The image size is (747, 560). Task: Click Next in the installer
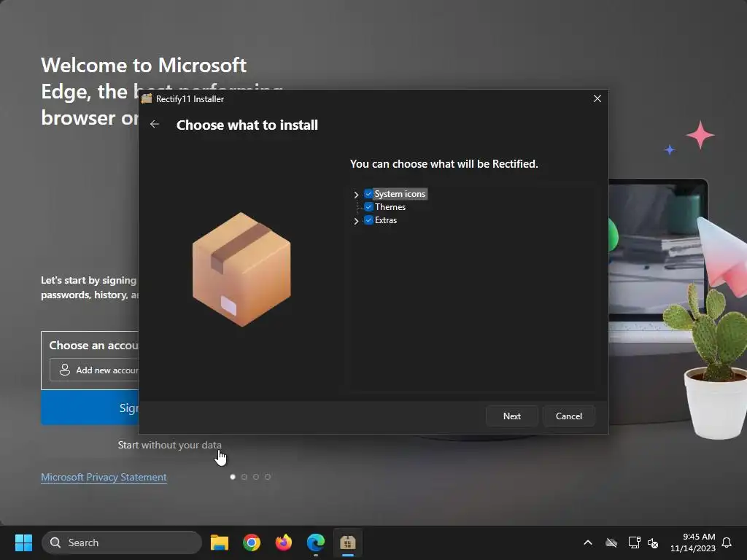[x=511, y=416]
